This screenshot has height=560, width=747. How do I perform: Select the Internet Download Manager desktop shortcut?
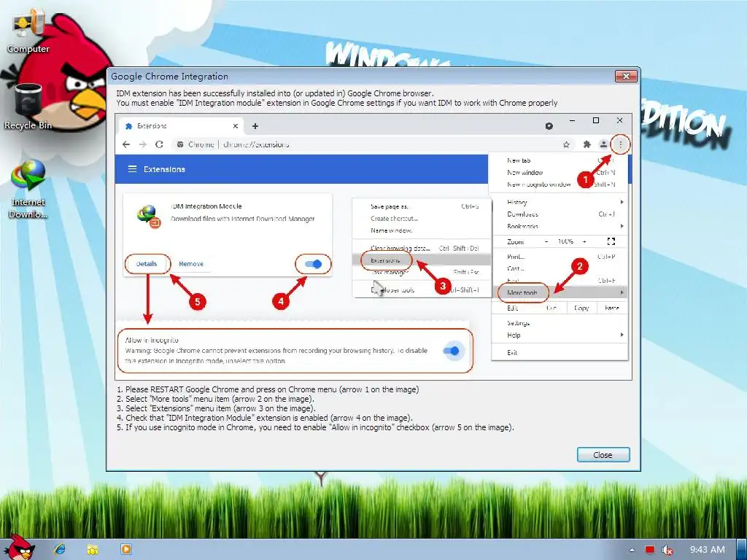coord(28,189)
